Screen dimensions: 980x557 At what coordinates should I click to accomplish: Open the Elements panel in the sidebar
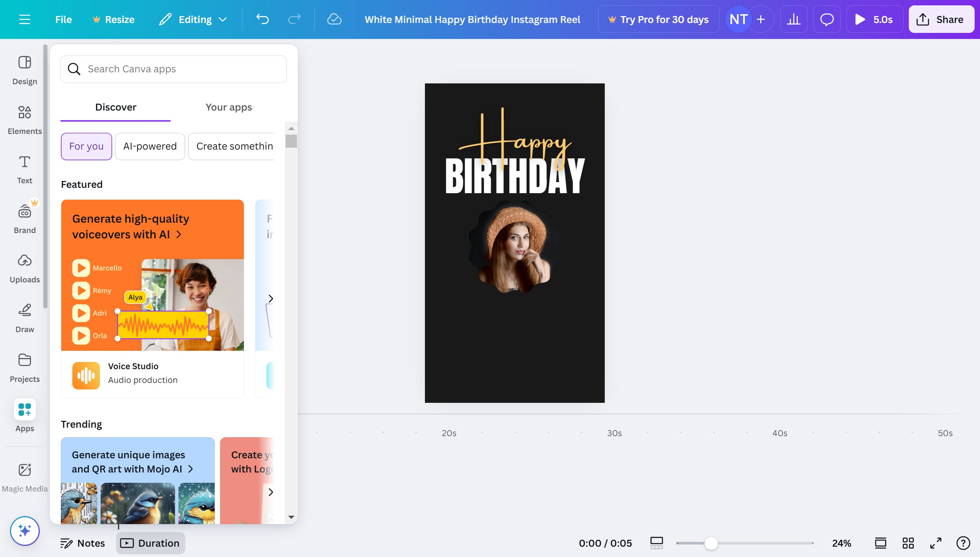pos(24,119)
